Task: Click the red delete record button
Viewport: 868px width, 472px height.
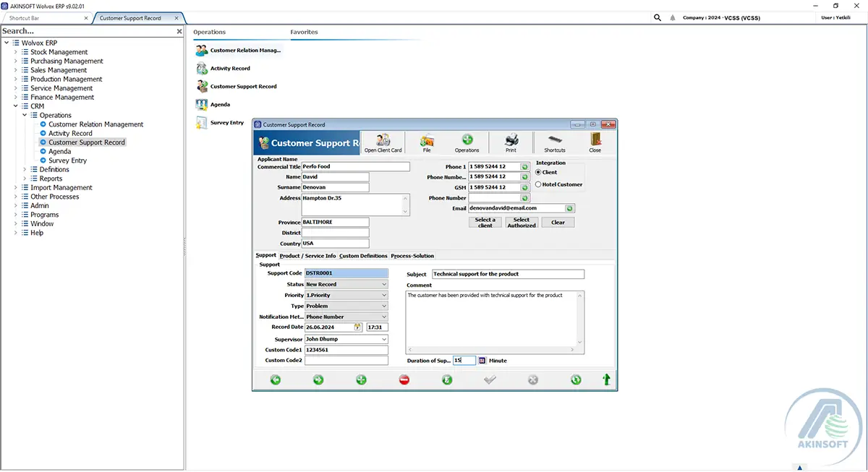Action: click(x=404, y=379)
